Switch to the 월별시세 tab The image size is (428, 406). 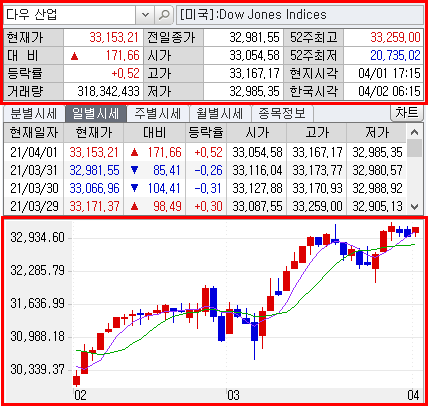click(x=219, y=114)
